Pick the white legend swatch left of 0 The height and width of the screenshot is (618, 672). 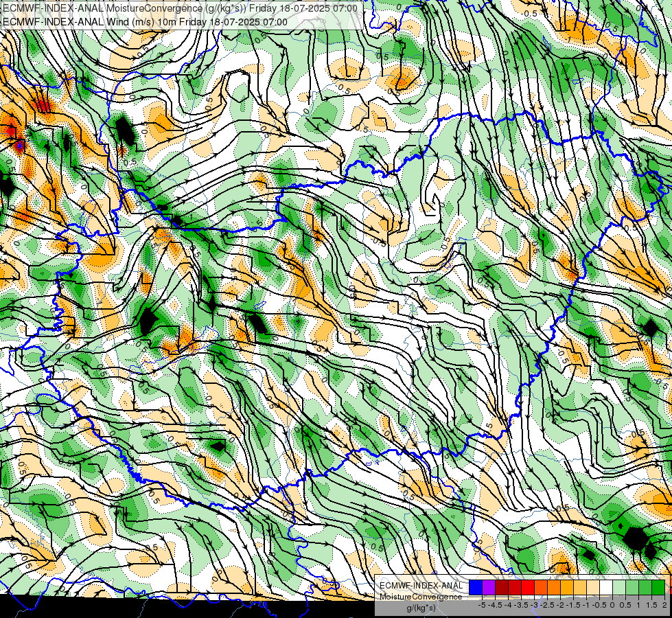(606, 587)
